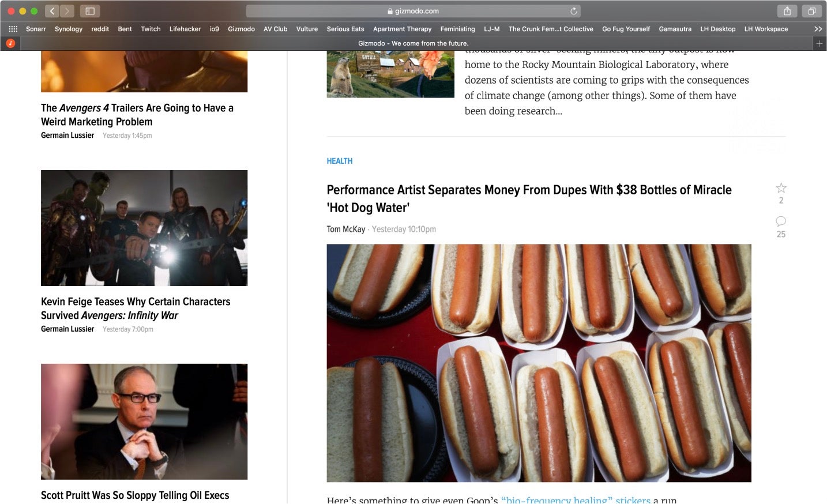Open comments bubble for Hot Dog Water article
Viewport: 827px width, 504px height.
[x=781, y=221]
